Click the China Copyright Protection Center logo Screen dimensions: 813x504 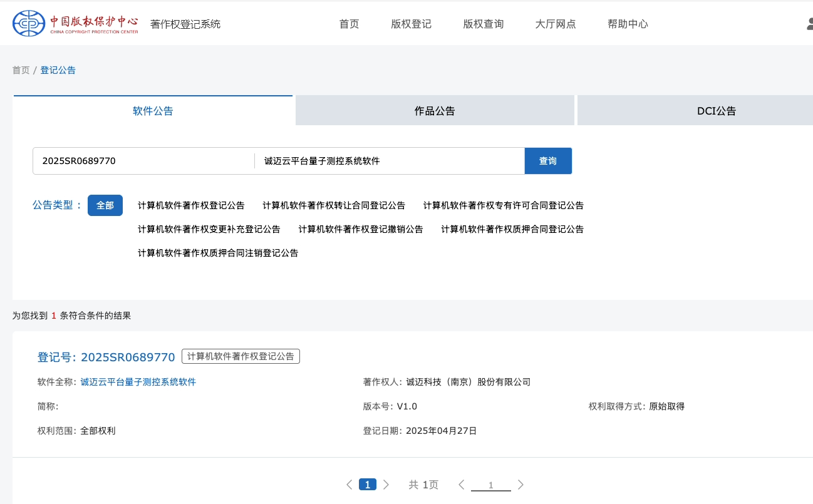click(75, 24)
